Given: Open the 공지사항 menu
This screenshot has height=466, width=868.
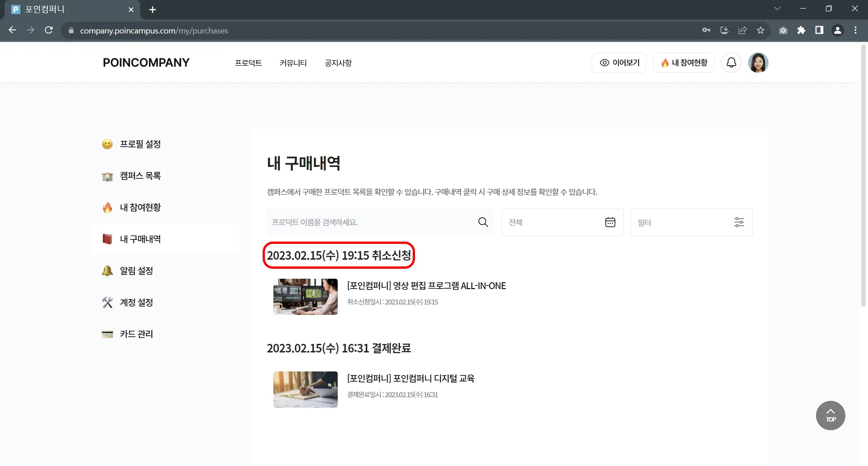Looking at the screenshot, I should coord(338,63).
